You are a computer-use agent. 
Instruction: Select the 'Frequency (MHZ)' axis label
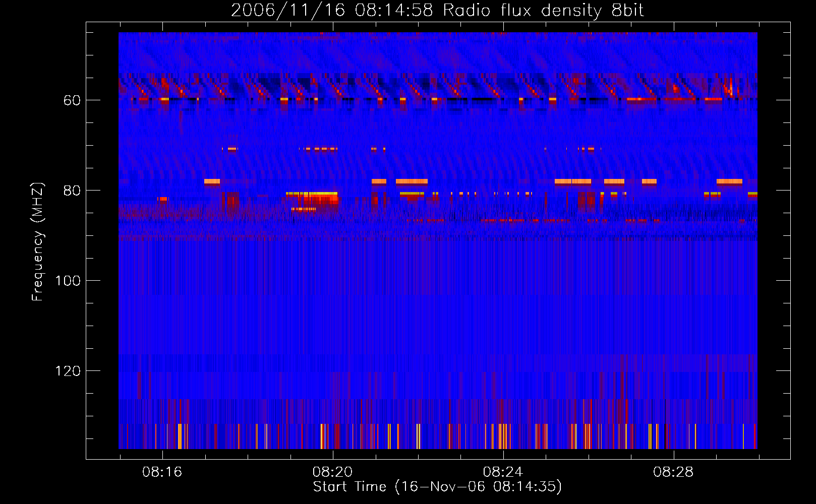coord(38,241)
